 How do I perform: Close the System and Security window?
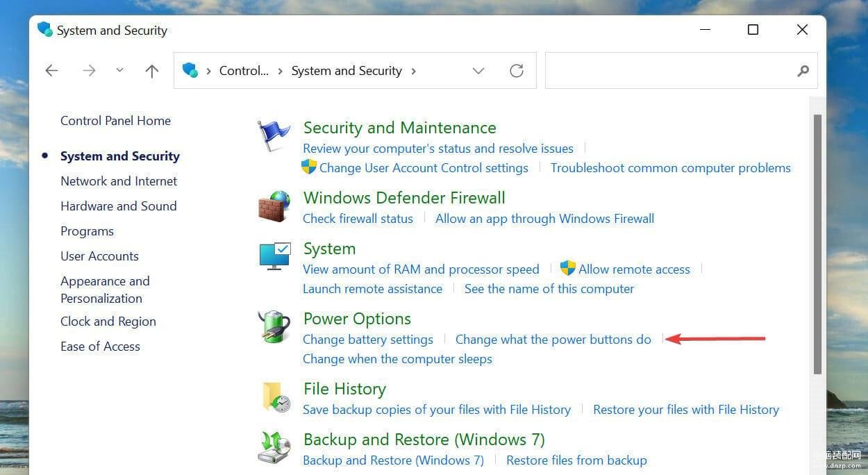(802, 30)
